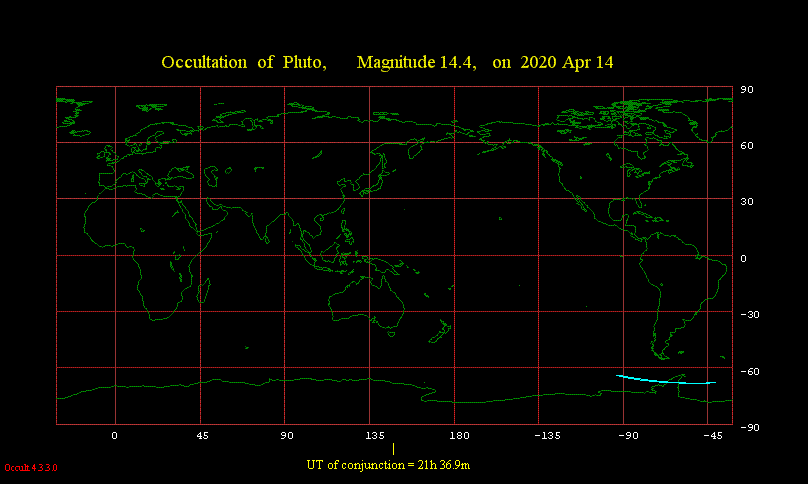Click the New Zealand outline on the map
This screenshot has height=484, width=808.
(441, 331)
